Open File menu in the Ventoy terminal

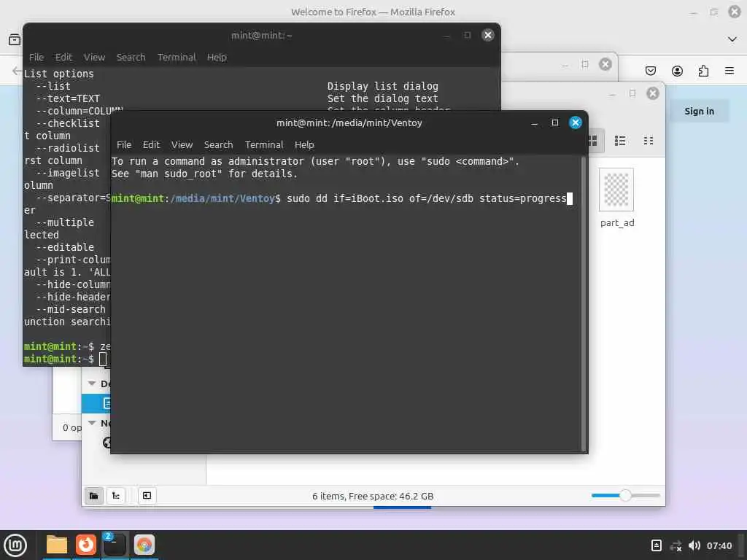tap(124, 145)
